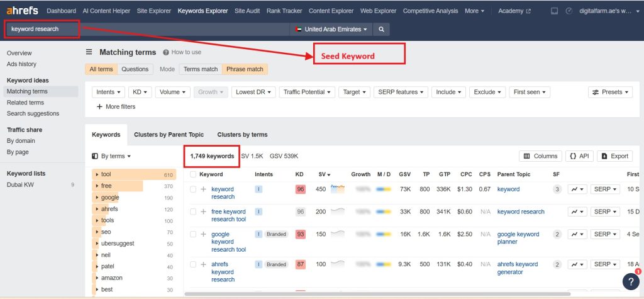Switch to Clusters by terms tab
644x299 pixels.
242,135
